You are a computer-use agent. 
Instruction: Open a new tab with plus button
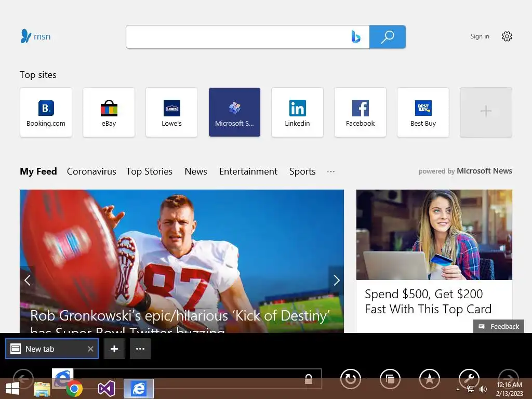coord(114,349)
